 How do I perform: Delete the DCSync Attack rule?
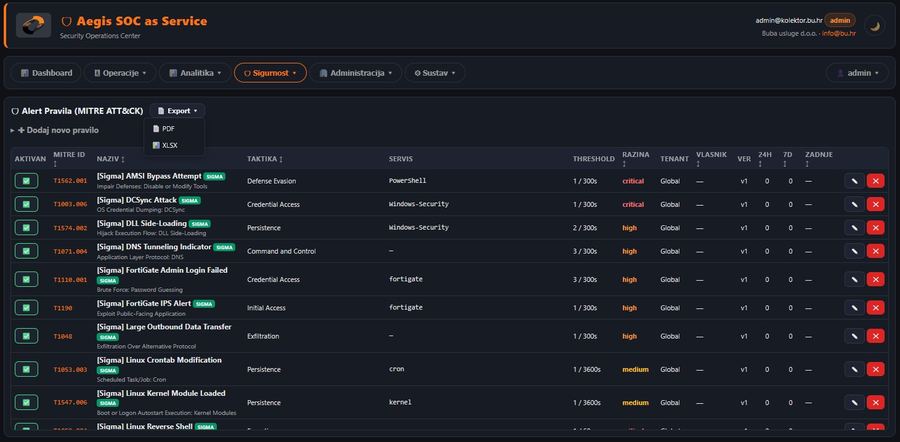coord(875,204)
